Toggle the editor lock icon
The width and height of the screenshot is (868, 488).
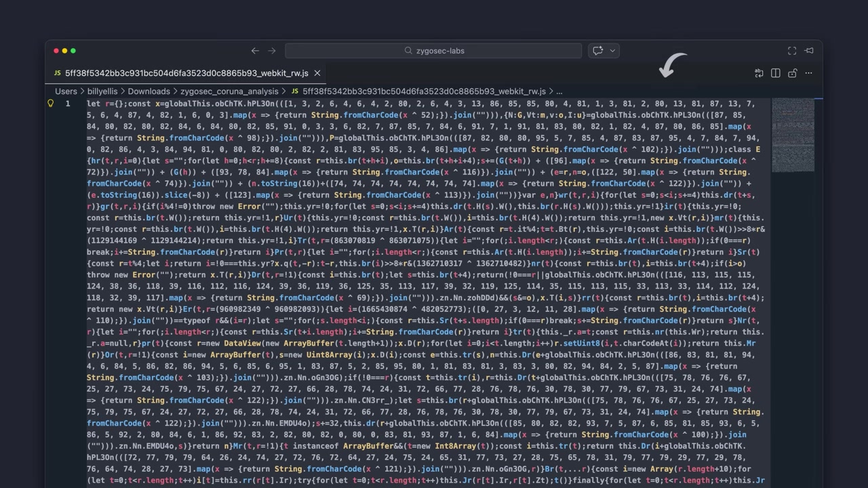click(792, 73)
